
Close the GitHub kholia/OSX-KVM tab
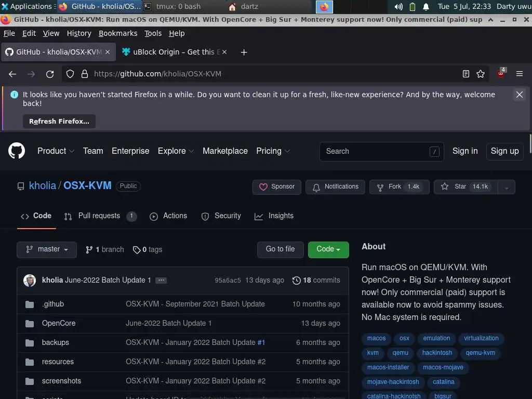(108, 52)
